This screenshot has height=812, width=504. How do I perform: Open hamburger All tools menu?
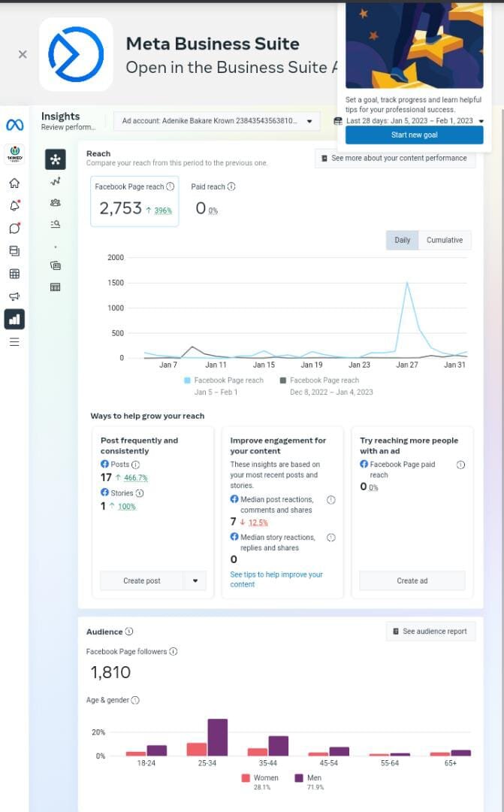(x=14, y=342)
